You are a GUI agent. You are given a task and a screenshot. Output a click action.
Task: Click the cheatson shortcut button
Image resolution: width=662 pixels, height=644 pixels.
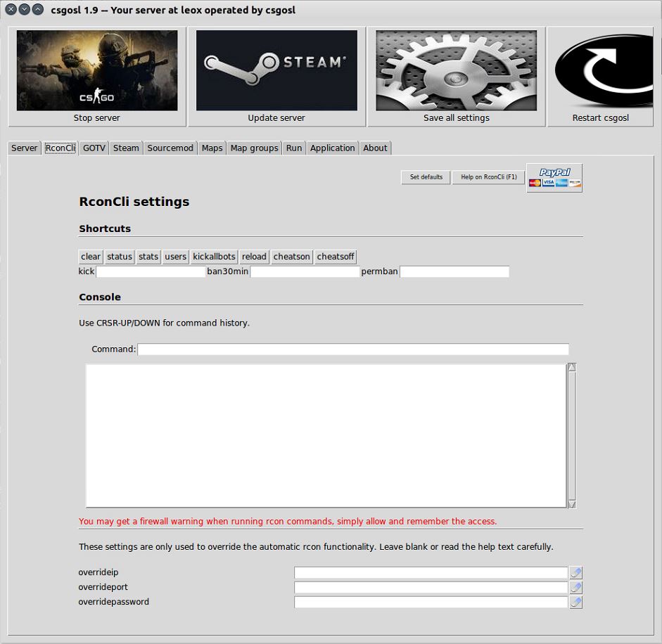coord(292,257)
